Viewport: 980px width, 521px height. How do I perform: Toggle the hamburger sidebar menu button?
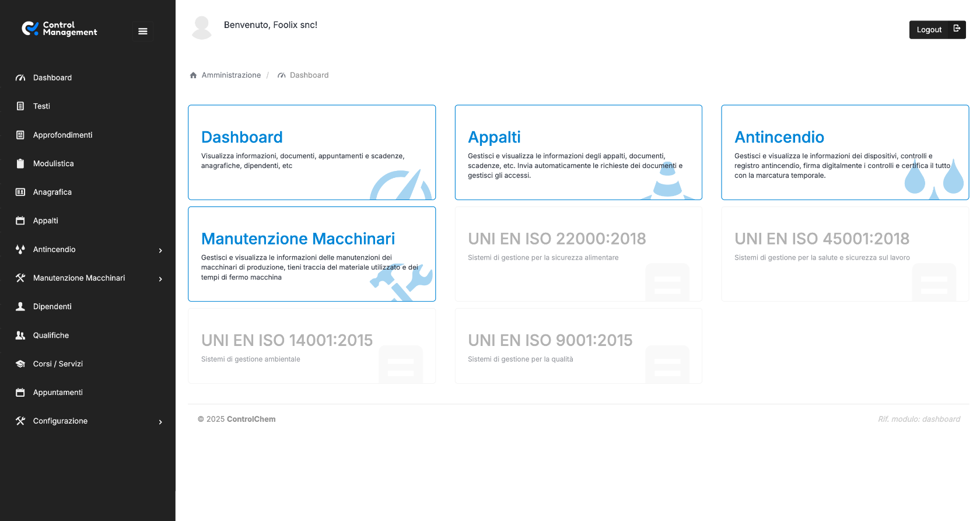142,32
